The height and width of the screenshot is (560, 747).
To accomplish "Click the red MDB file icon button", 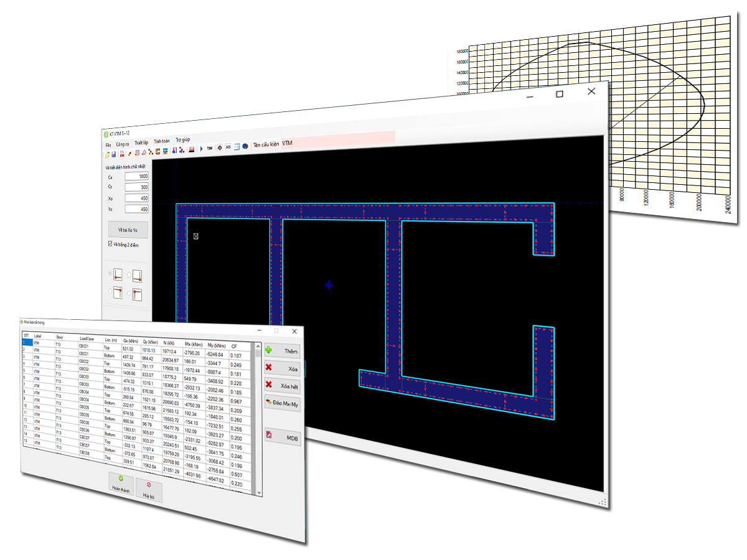I will click(283, 437).
